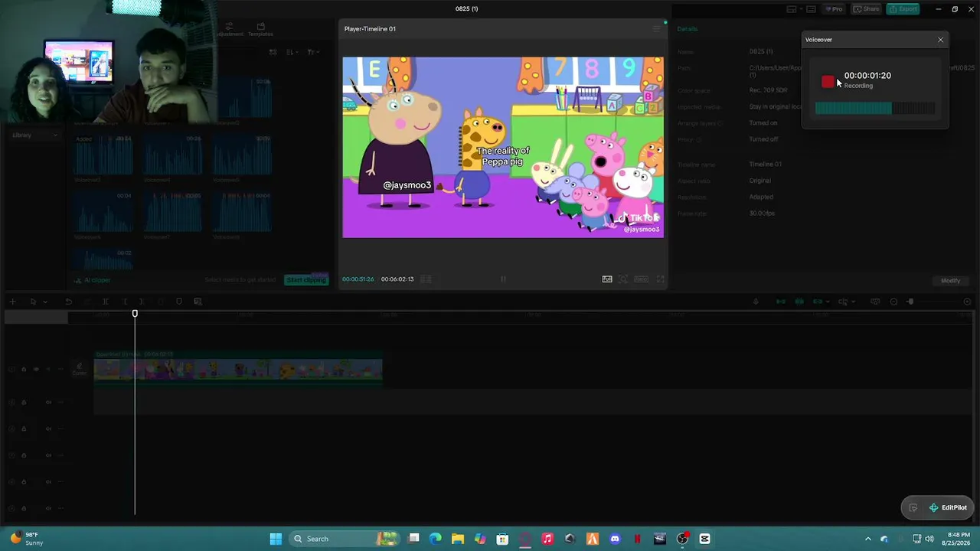The height and width of the screenshot is (551, 980).
Task: Open the layout switcher icon in title bar
Action: point(792,9)
